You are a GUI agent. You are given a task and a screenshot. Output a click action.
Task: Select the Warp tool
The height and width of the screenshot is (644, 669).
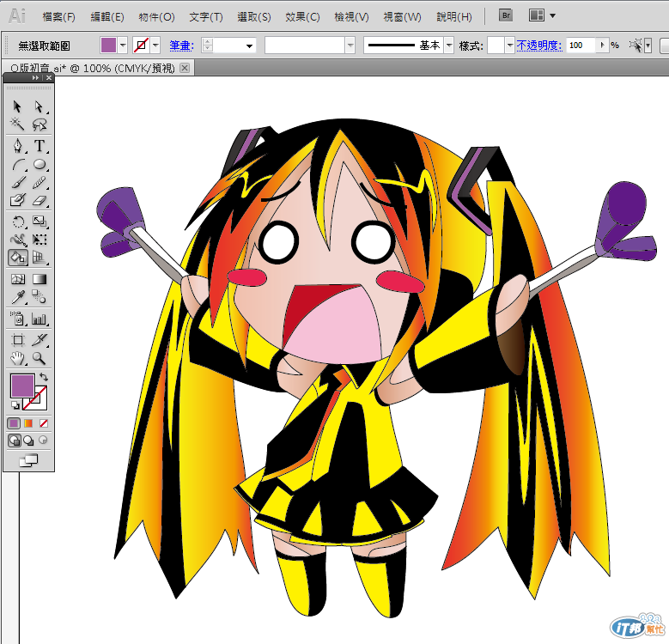coord(17,240)
